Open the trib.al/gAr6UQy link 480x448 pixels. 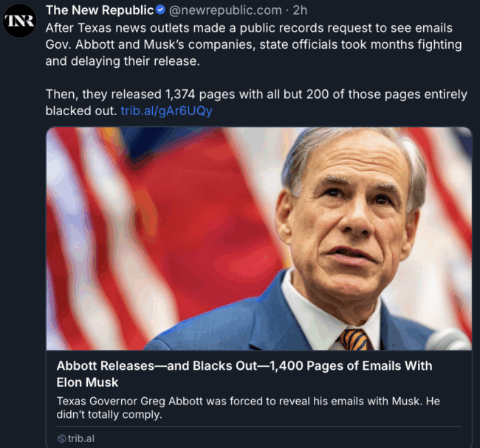tap(166, 111)
